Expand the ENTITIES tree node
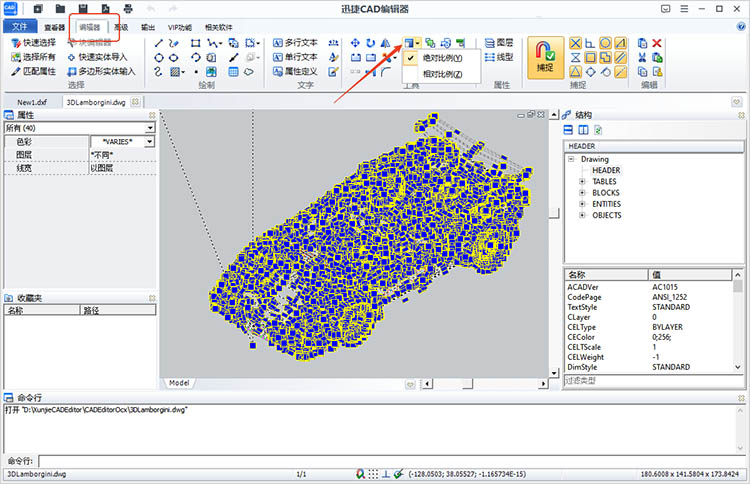Viewport: 750px width, 484px height. tap(581, 204)
